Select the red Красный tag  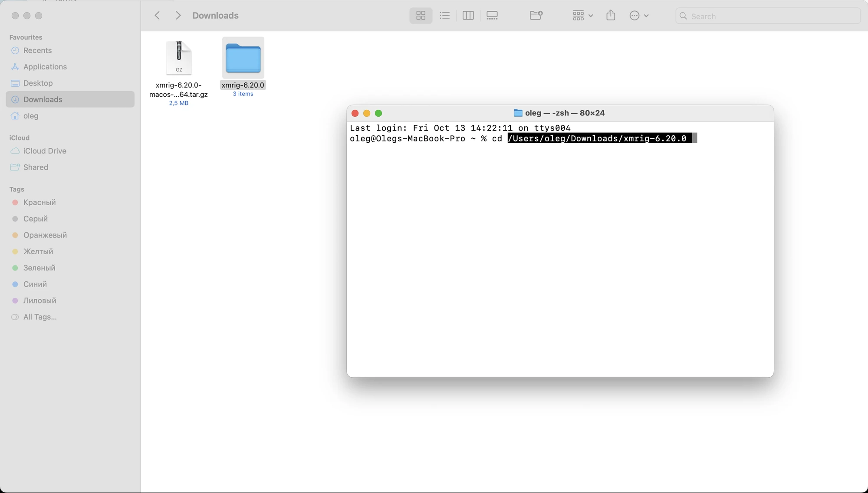(x=39, y=202)
